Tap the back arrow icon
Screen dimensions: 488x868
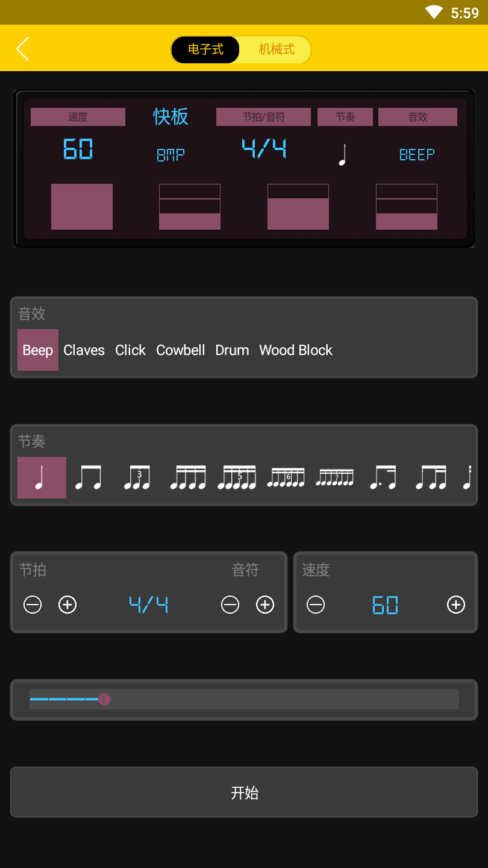pos(23,49)
